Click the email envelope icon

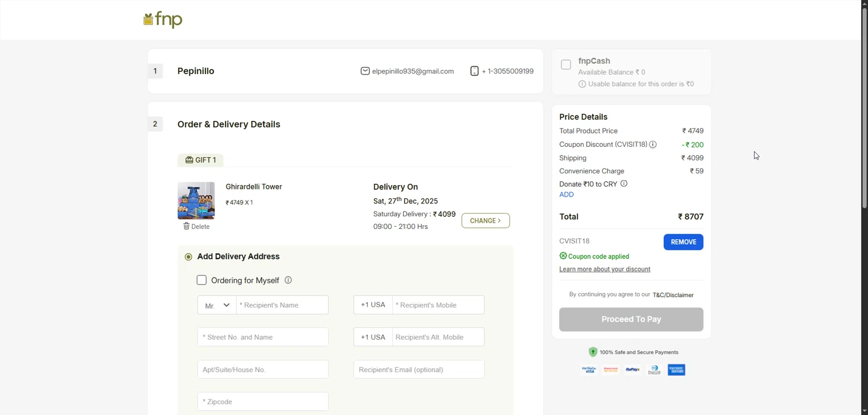pos(365,71)
